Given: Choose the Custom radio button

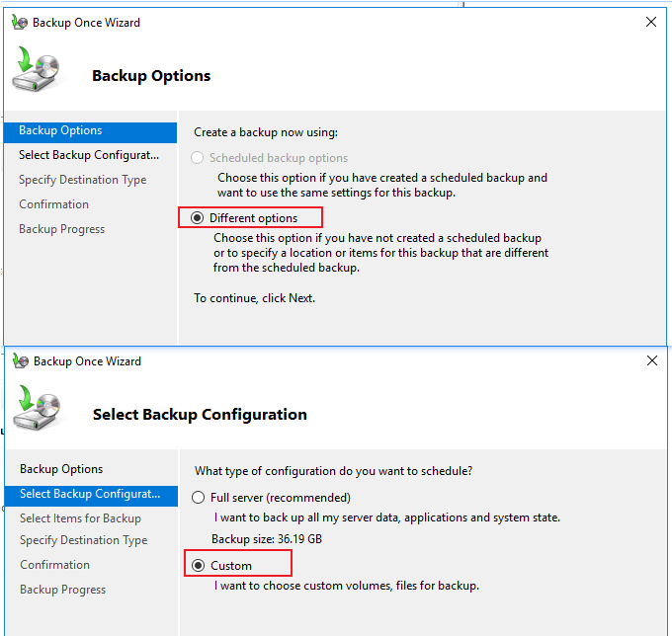Looking at the screenshot, I should tap(198, 565).
